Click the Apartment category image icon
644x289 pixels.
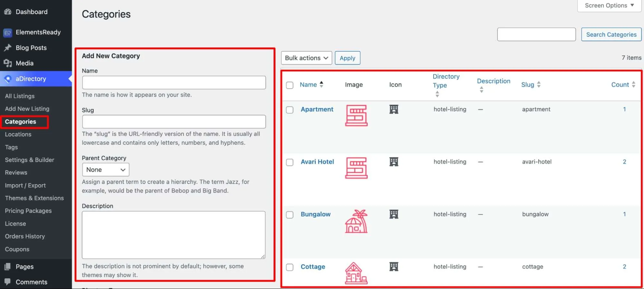[356, 115]
